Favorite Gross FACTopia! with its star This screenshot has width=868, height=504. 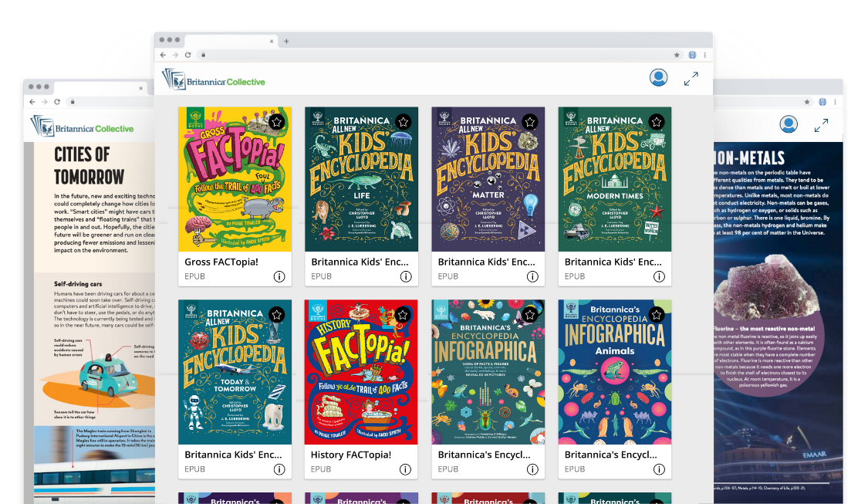click(x=277, y=122)
